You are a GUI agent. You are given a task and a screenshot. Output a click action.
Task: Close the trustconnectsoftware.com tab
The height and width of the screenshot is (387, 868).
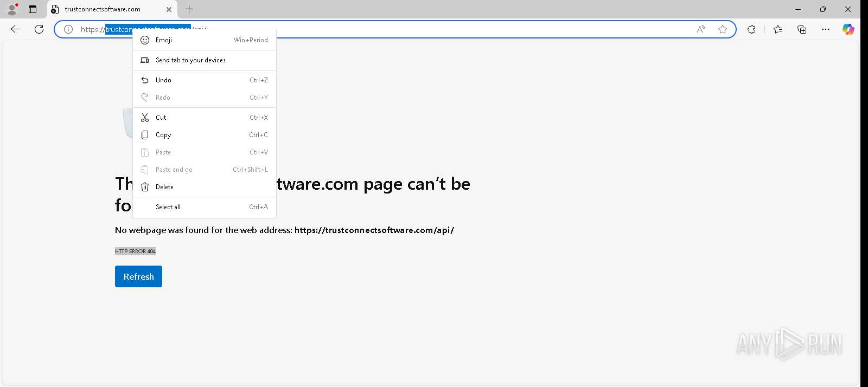click(x=169, y=9)
